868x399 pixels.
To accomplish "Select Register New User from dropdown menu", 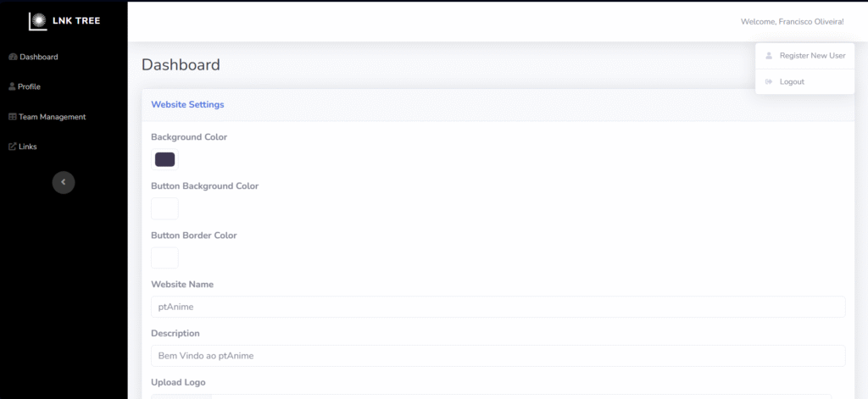I will point(805,56).
